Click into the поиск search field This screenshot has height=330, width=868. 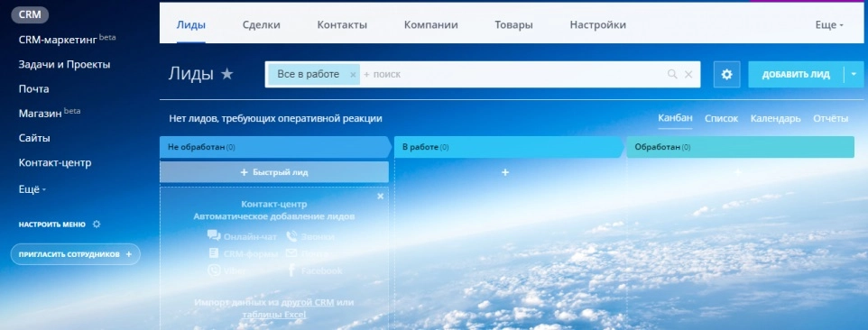click(x=512, y=74)
